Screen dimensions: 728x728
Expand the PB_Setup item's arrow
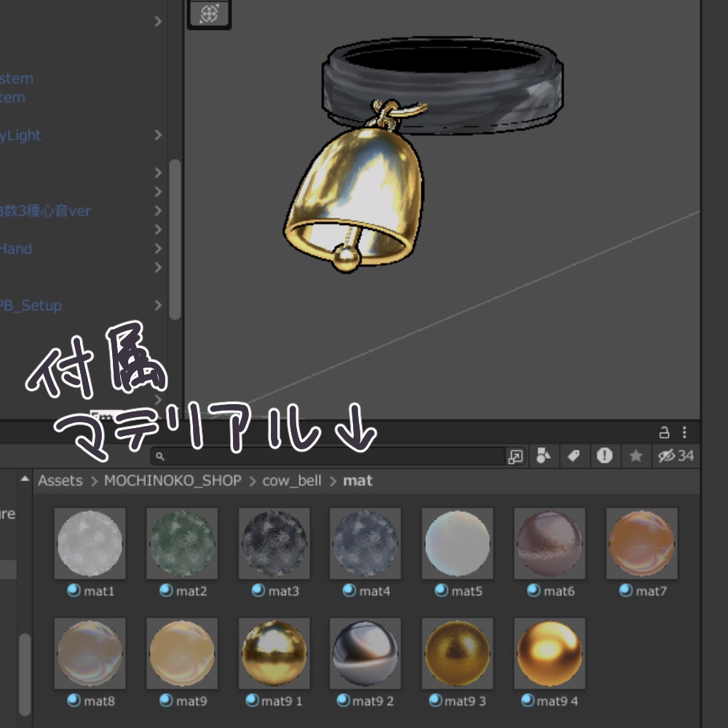click(157, 305)
